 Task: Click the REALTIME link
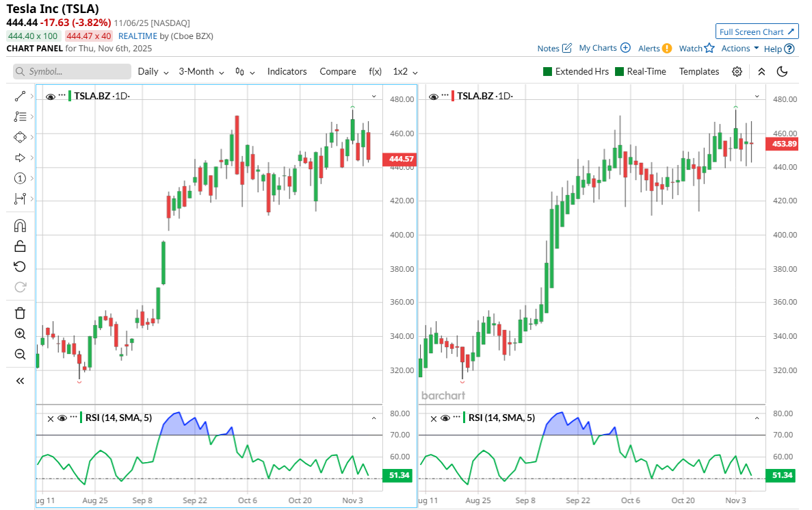(x=137, y=36)
